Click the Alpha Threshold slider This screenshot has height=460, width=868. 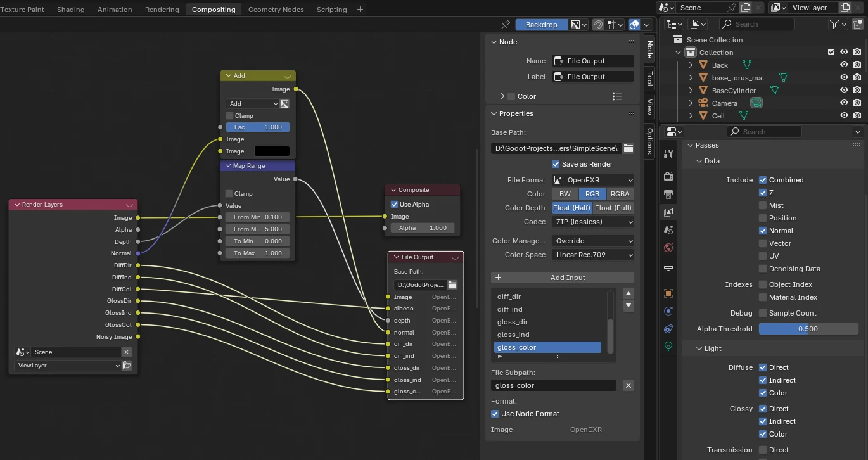[x=808, y=329]
